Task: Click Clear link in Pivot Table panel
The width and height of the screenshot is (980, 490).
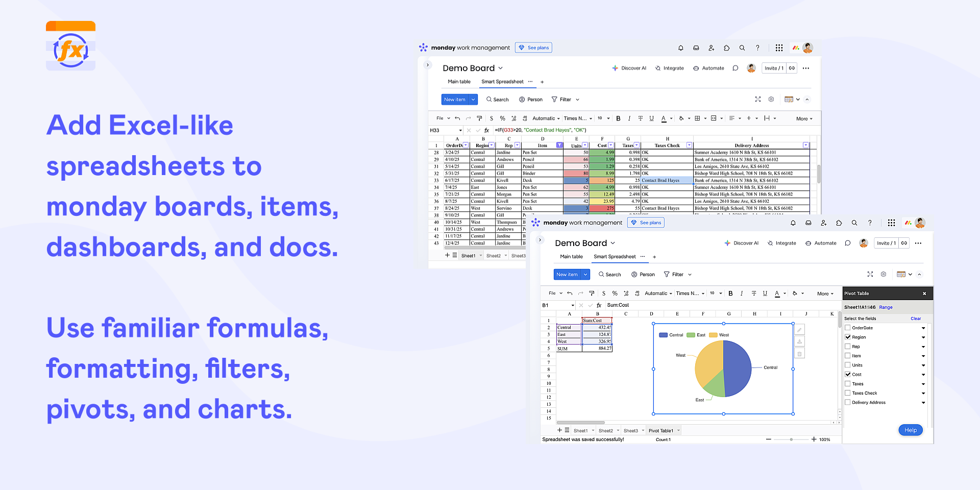Action: [x=916, y=318]
